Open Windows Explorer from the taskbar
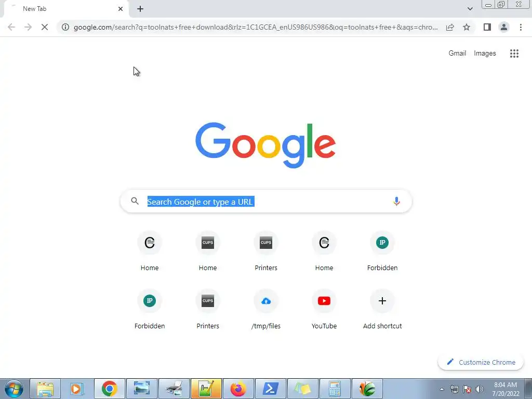Image resolution: width=532 pixels, height=399 pixels. (x=45, y=389)
